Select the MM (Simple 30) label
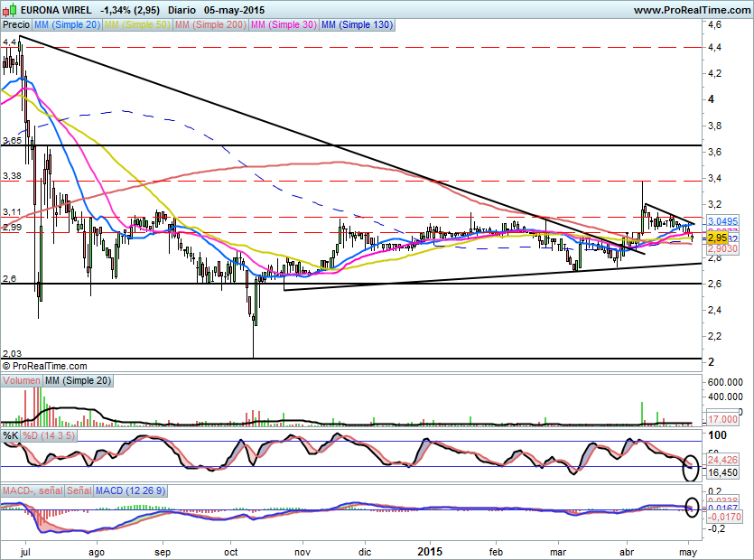 tap(284, 24)
